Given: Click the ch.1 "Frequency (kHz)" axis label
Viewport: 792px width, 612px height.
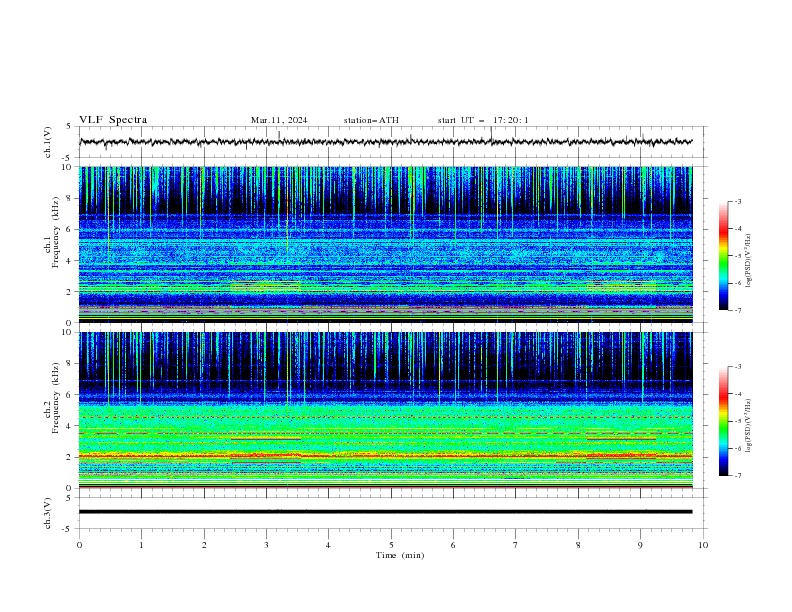Looking at the screenshot, I should tap(56, 232).
